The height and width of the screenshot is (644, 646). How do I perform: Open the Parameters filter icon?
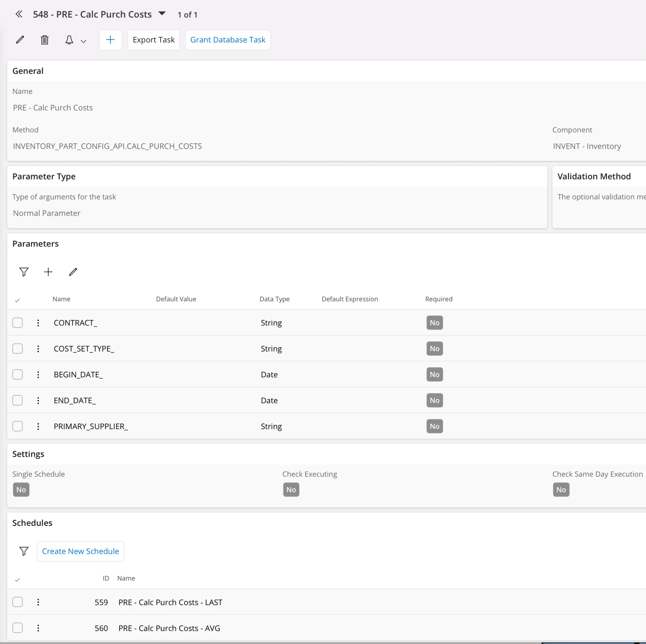point(24,272)
